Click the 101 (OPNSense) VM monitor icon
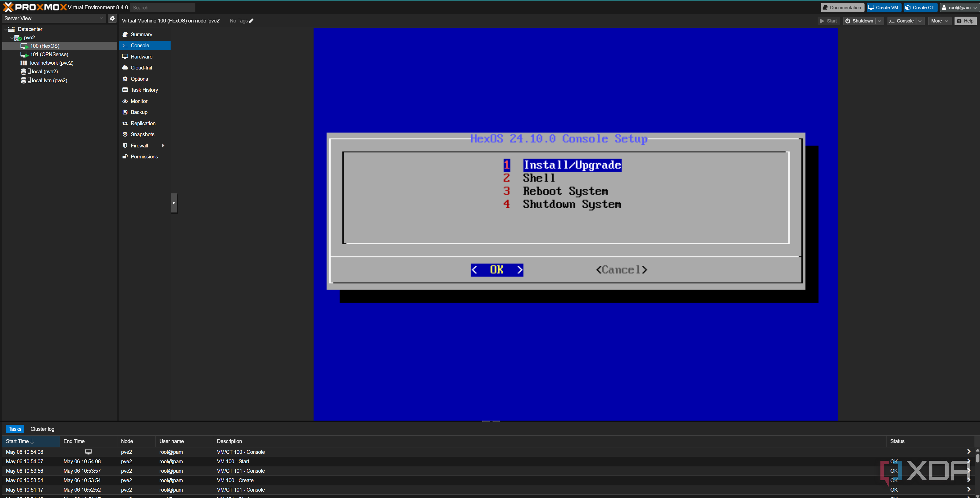 coord(24,54)
